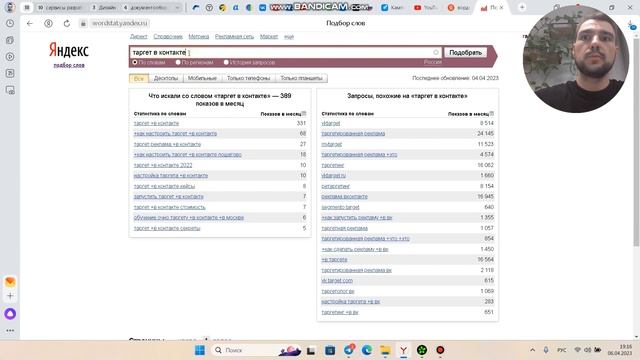Click the 'Подобрать' button
This screenshot has height=360, width=640.
tap(465, 52)
